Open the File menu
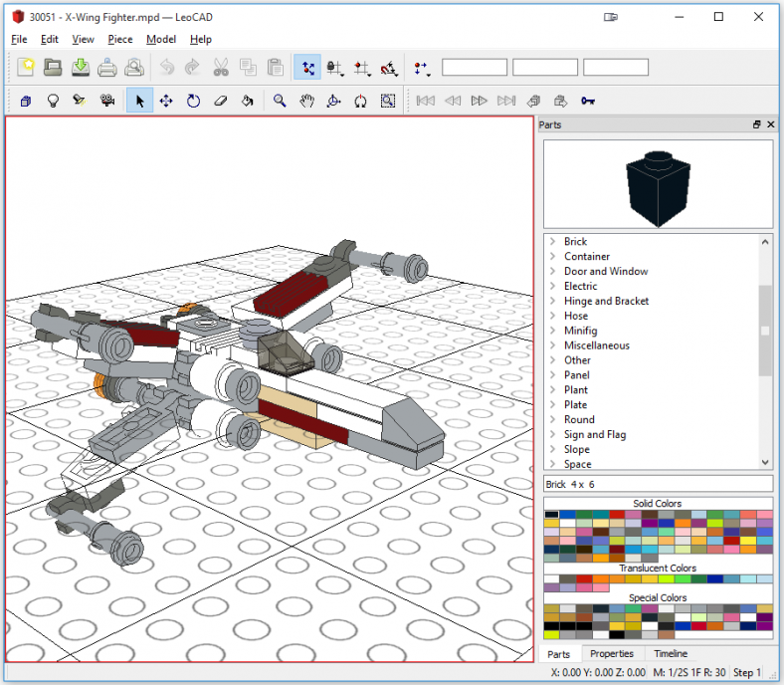This screenshot has width=784, height=685. tap(19, 39)
